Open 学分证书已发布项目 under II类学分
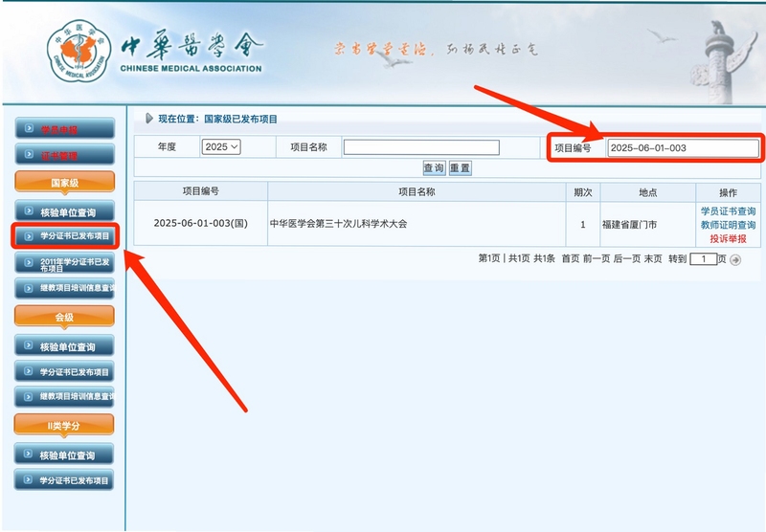 click(x=64, y=480)
